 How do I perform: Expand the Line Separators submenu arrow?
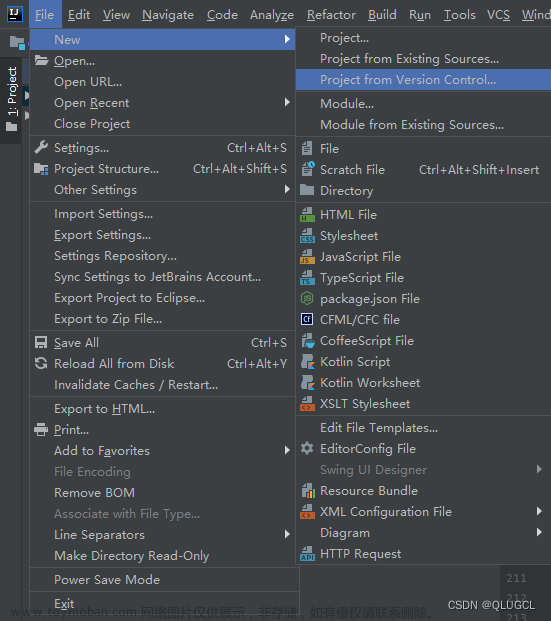287,534
